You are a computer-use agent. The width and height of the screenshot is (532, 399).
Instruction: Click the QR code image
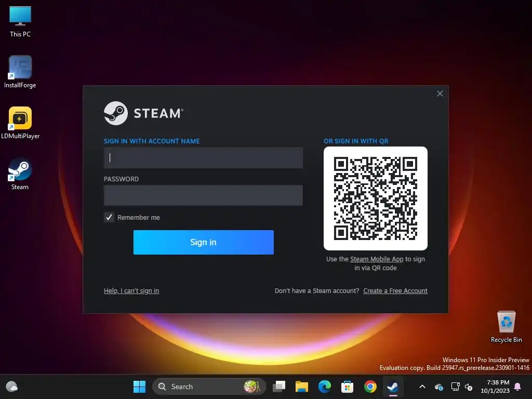pos(375,198)
